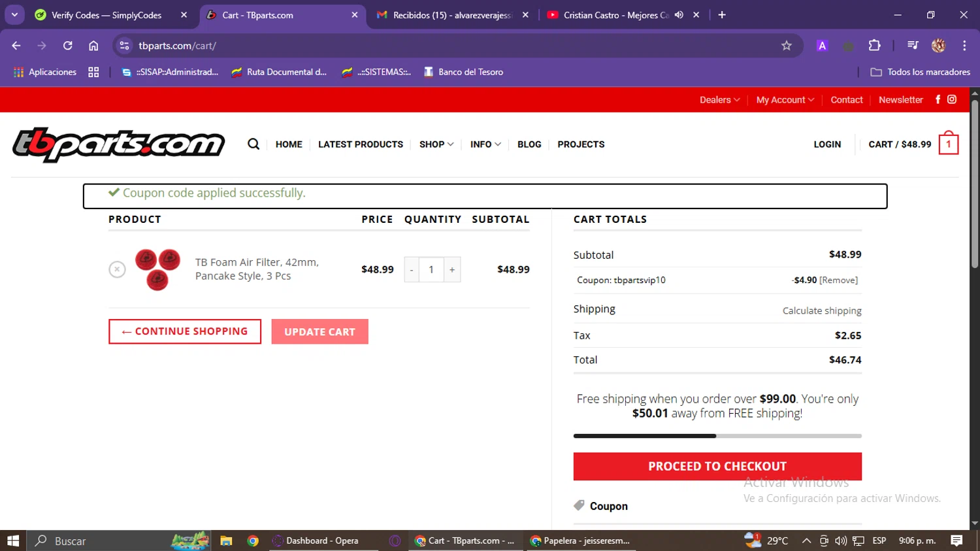
Task: Open the Windows Start menu
Action: [13, 541]
